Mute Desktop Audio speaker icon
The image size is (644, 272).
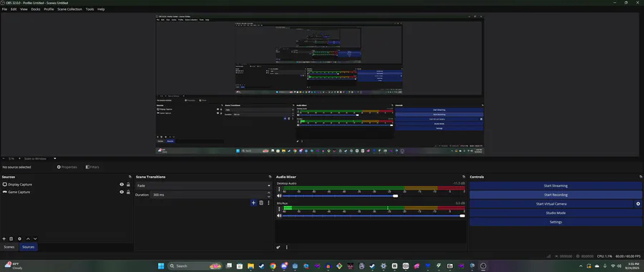[279, 196]
